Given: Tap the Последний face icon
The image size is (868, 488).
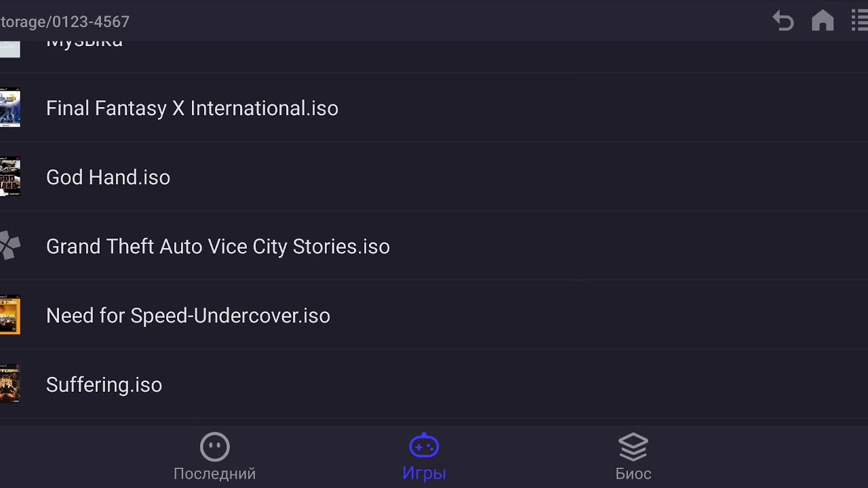Looking at the screenshot, I should tap(215, 447).
